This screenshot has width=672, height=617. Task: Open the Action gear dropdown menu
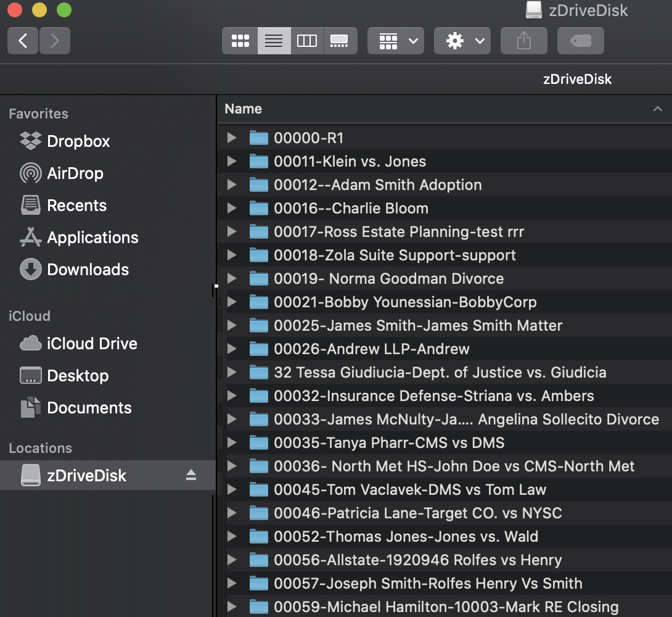462,40
